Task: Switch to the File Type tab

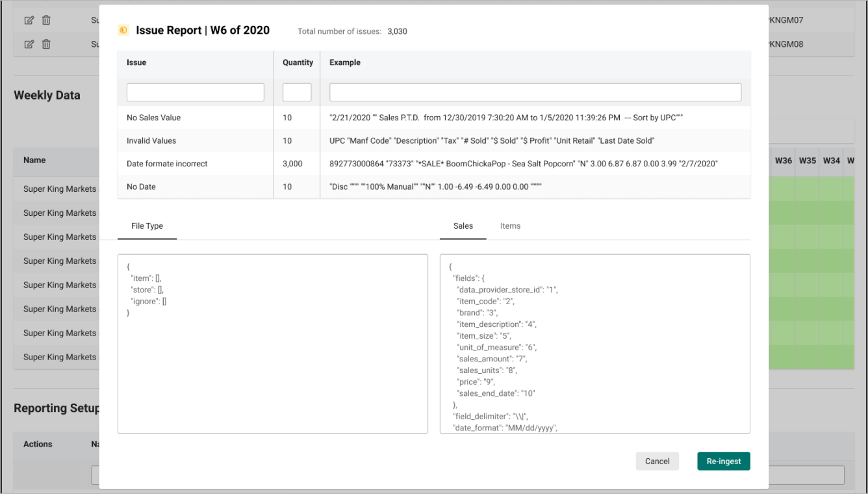Action: pos(147,226)
